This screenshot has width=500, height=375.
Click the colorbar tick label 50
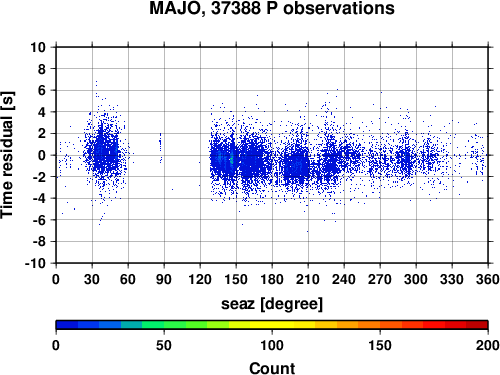point(164,345)
